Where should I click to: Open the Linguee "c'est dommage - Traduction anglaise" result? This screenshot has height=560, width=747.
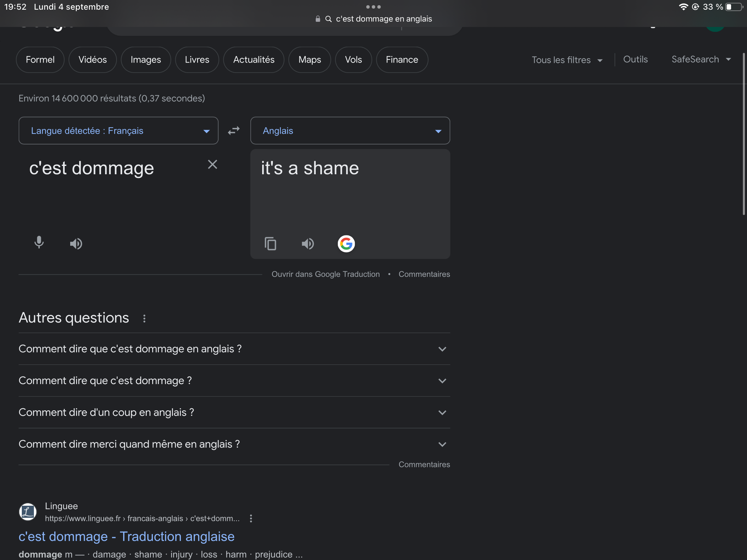pos(127,536)
